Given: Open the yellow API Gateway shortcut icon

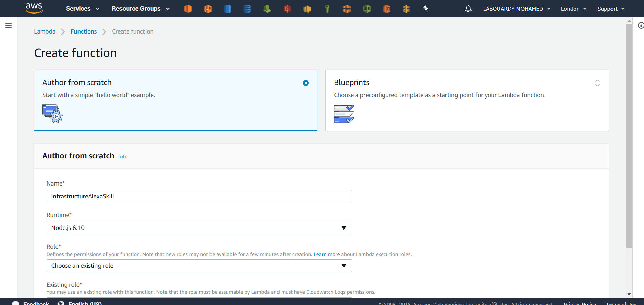Looking at the screenshot, I should click(406, 9).
